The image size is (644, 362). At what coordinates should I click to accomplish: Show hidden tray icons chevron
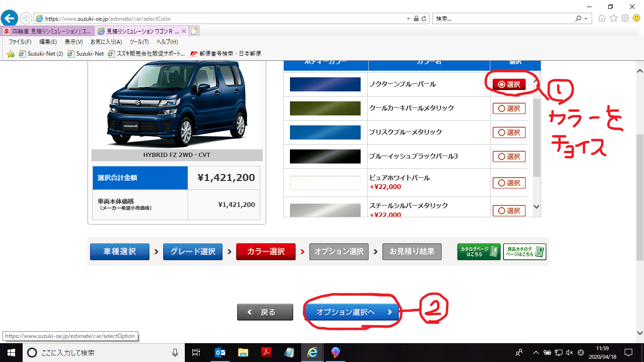tap(536, 352)
